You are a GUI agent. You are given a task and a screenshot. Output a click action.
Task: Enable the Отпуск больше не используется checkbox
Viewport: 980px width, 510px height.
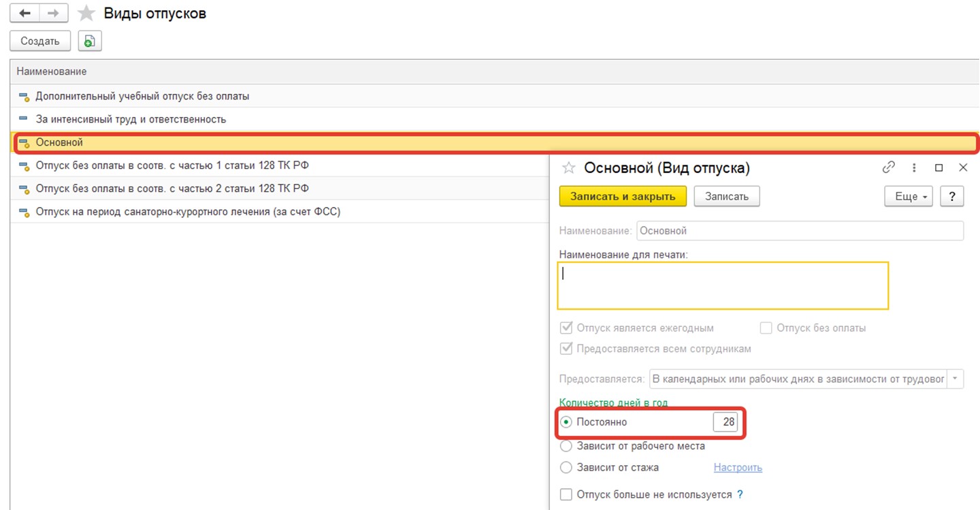[x=566, y=495]
